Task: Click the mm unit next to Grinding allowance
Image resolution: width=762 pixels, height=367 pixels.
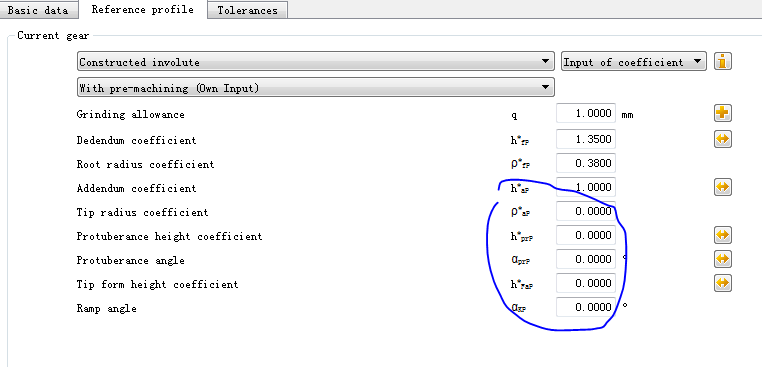Action: 627,115
